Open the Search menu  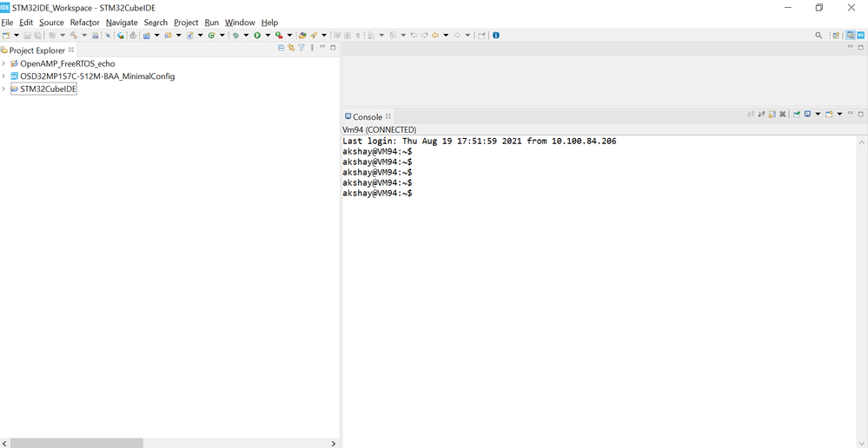point(156,23)
